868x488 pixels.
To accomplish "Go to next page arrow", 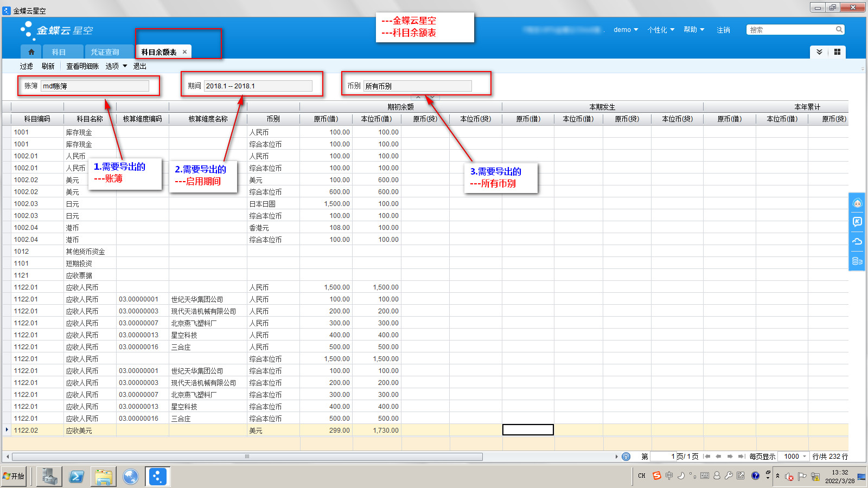I will [730, 457].
